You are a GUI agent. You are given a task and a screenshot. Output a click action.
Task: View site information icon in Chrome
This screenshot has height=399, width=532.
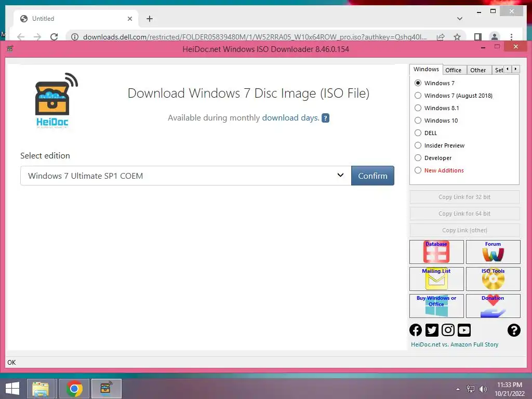pyautogui.click(x=75, y=37)
